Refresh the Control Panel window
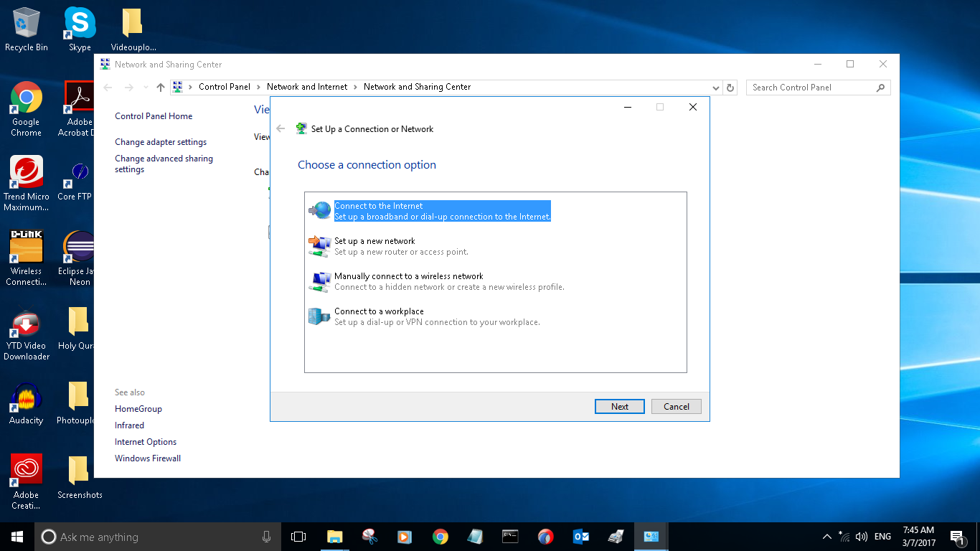 tap(730, 88)
